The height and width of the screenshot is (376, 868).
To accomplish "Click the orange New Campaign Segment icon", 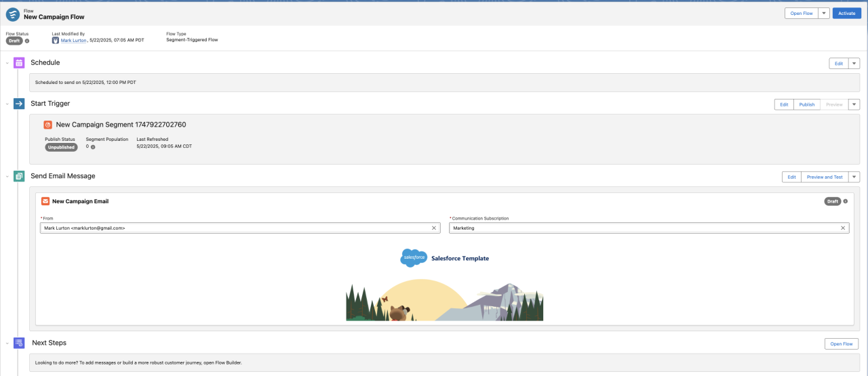I will point(48,125).
